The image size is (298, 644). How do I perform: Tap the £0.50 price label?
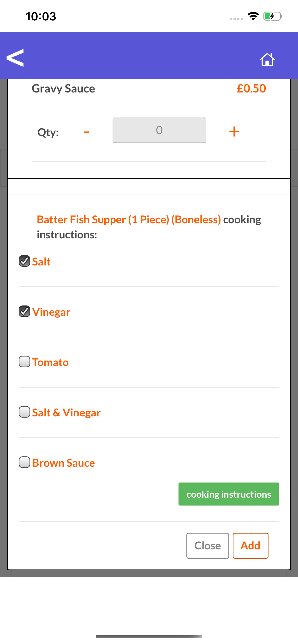[x=251, y=88]
